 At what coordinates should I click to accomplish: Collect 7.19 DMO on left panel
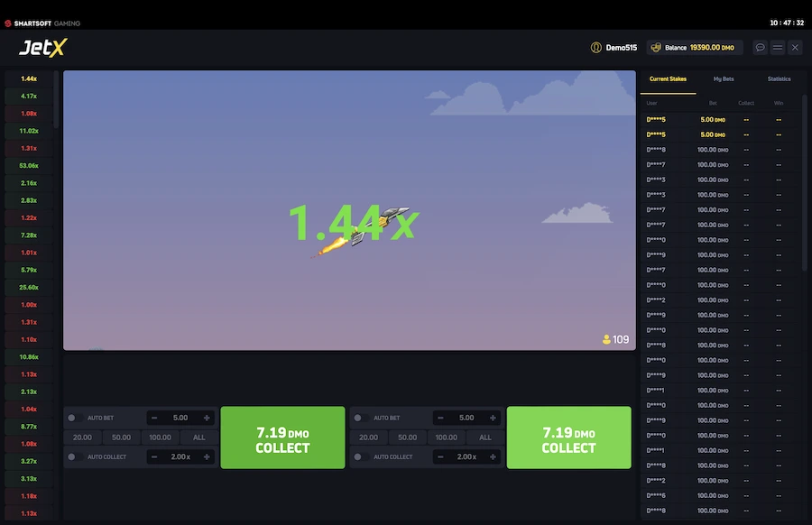pos(282,437)
